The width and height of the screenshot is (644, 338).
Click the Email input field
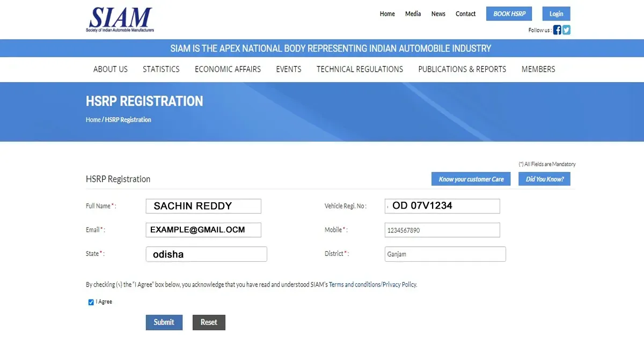(203, 230)
